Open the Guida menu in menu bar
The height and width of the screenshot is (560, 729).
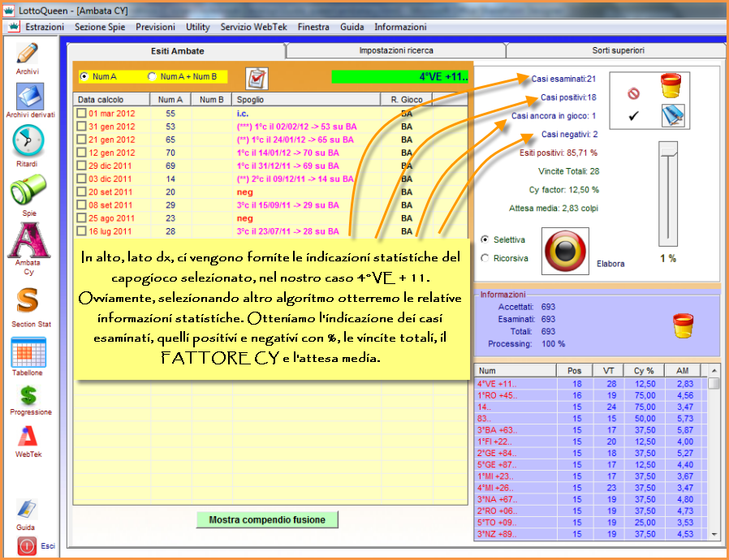(352, 27)
